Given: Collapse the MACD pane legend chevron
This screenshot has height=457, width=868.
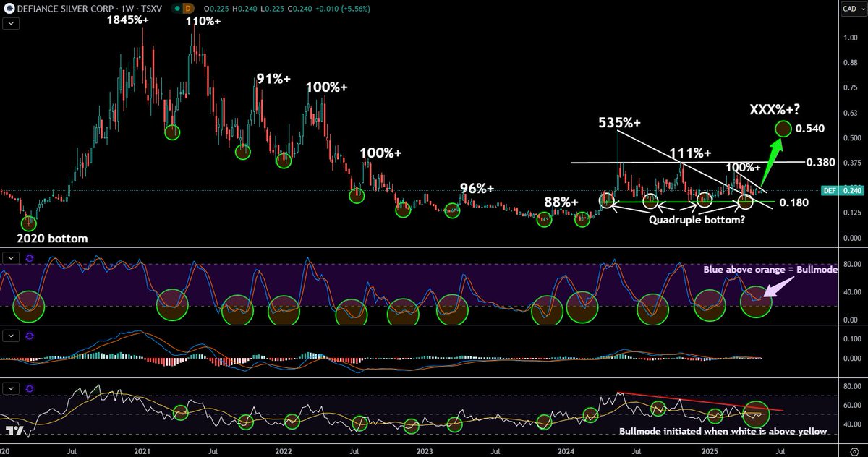Looking at the screenshot, I should [x=9, y=336].
